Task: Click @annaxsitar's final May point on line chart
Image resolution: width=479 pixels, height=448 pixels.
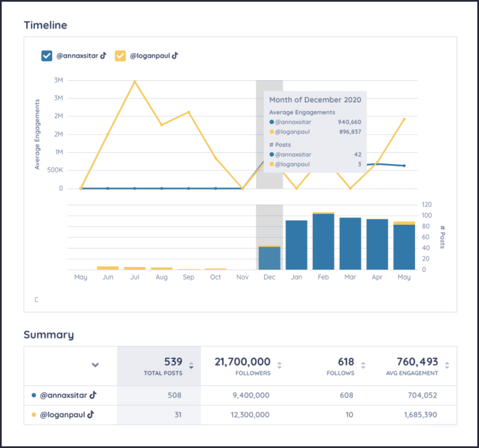Action: [404, 166]
